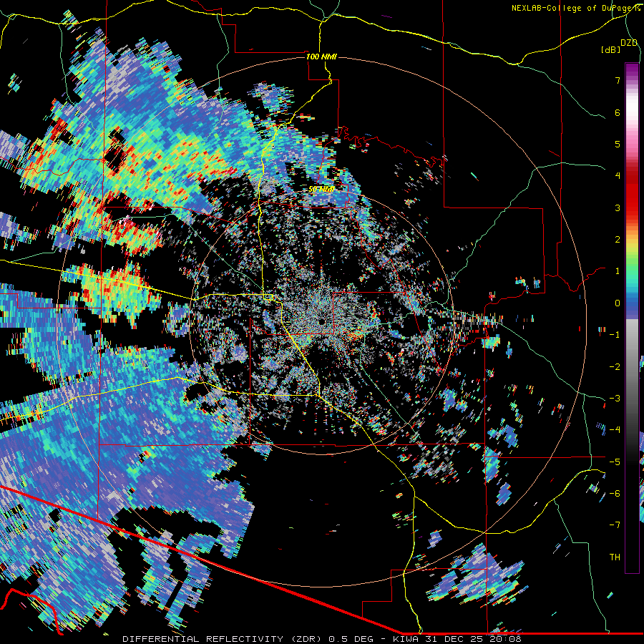
Task: Click the 1 value on the dB scale
Action: coord(618,271)
